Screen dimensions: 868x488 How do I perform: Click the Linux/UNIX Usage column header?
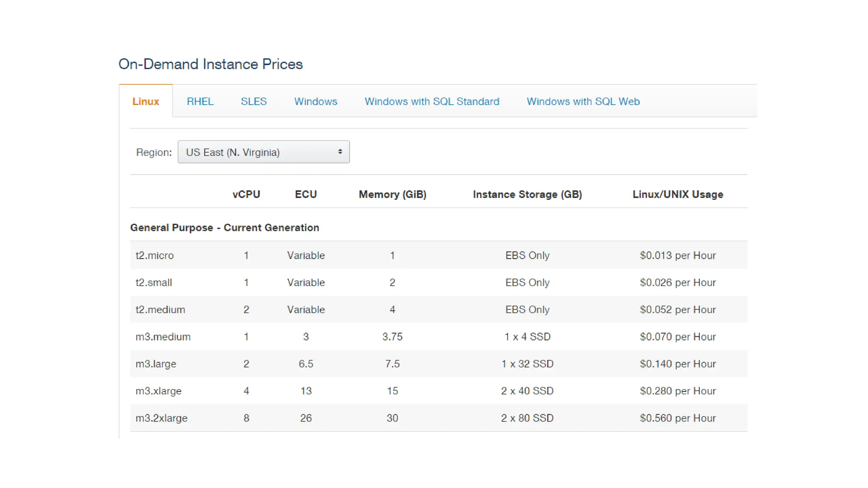pyautogui.click(x=678, y=194)
